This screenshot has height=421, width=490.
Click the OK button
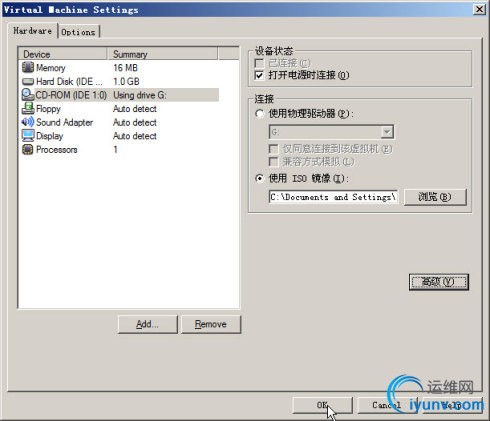pyautogui.click(x=322, y=405)
